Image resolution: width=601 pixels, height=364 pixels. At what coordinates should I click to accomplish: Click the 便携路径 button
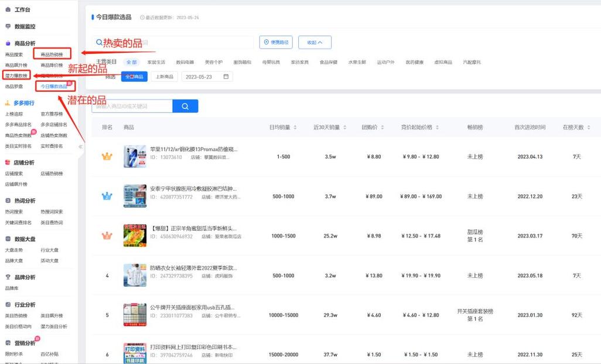(276, 42)
